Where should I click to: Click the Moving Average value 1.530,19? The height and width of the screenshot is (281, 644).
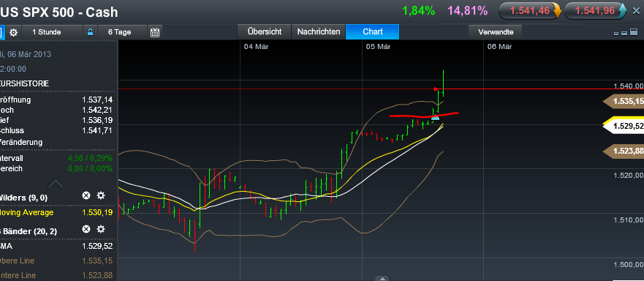(97, 213)
